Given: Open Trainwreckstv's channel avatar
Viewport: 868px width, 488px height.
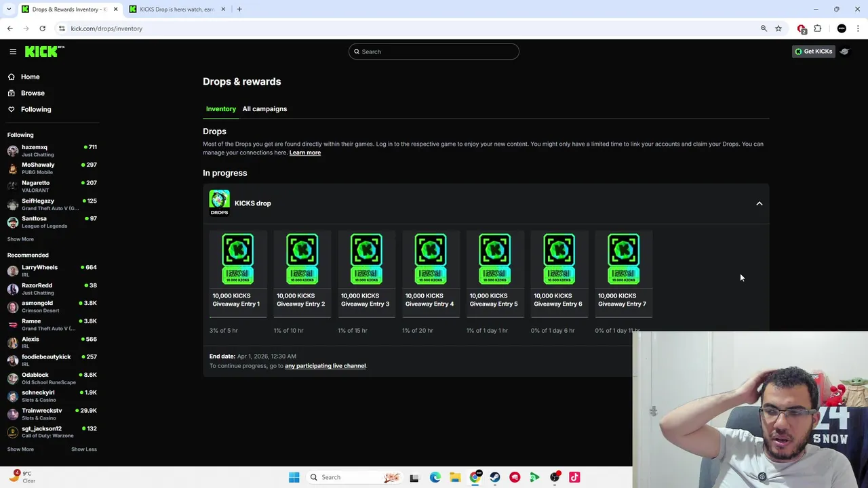Looking at the screenshot, I should pyautogui.click(x=13, y=414).
